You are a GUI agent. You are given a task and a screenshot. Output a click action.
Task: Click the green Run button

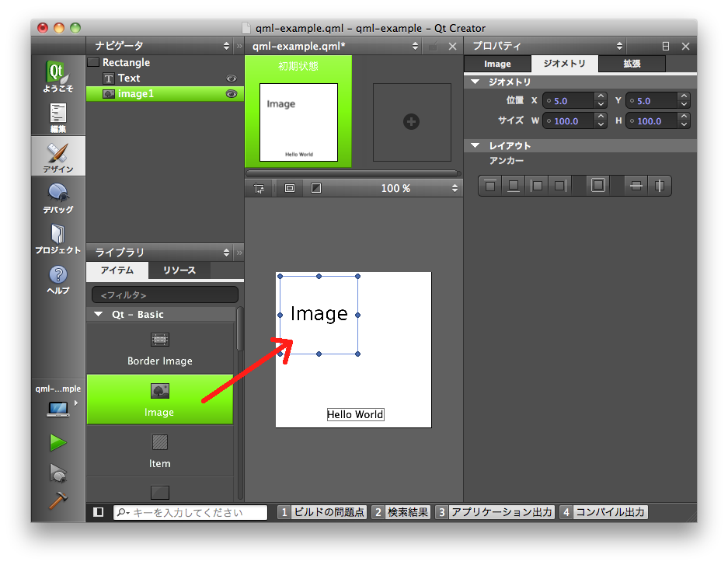pos(57,443)
